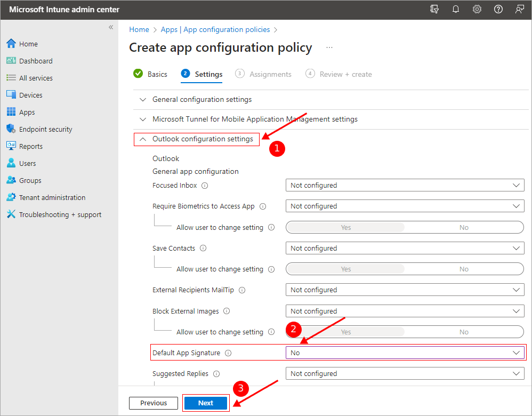Click the Troubleshooting + support tools icon
Image resolution: width=532 pixels, height=416 pixels.
point(11,214)
